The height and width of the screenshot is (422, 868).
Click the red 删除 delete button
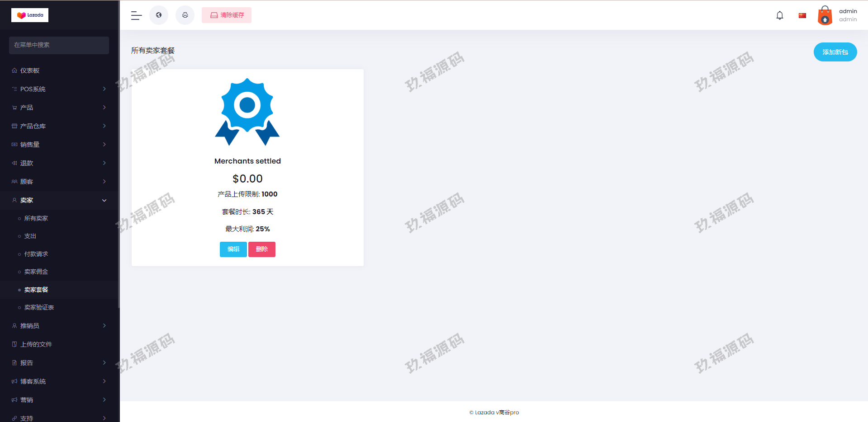tap(262, 249)
